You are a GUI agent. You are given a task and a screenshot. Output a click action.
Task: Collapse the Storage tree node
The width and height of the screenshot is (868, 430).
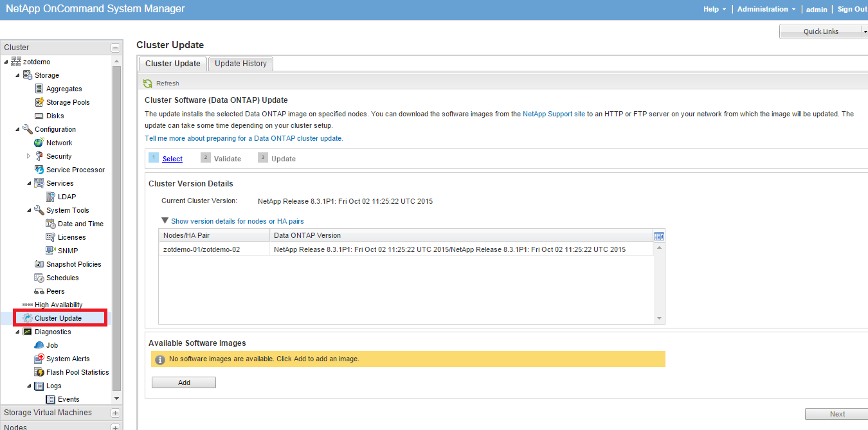18,75
